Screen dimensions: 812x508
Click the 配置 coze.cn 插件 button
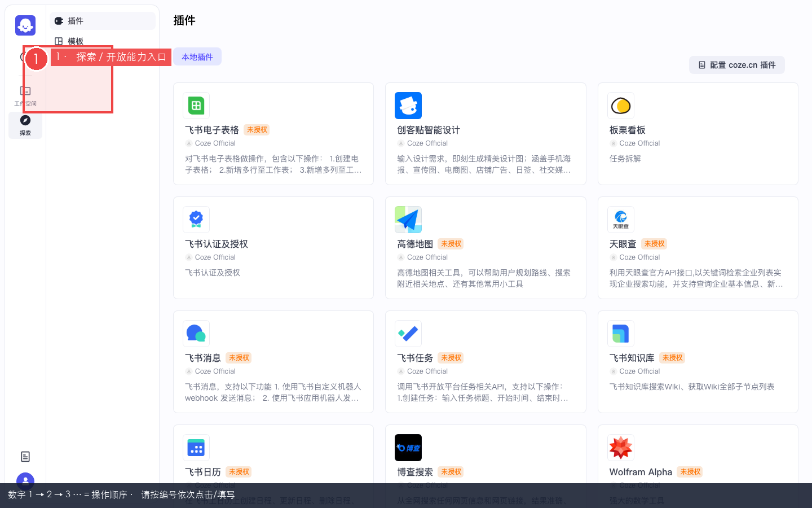click(x=737, y=65)
